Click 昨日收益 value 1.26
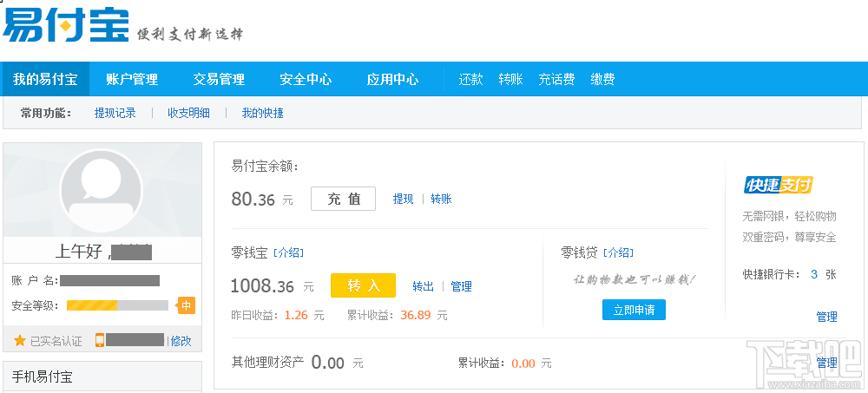The image size is (868, 393). pyautogui.click(x=296, y=316)
